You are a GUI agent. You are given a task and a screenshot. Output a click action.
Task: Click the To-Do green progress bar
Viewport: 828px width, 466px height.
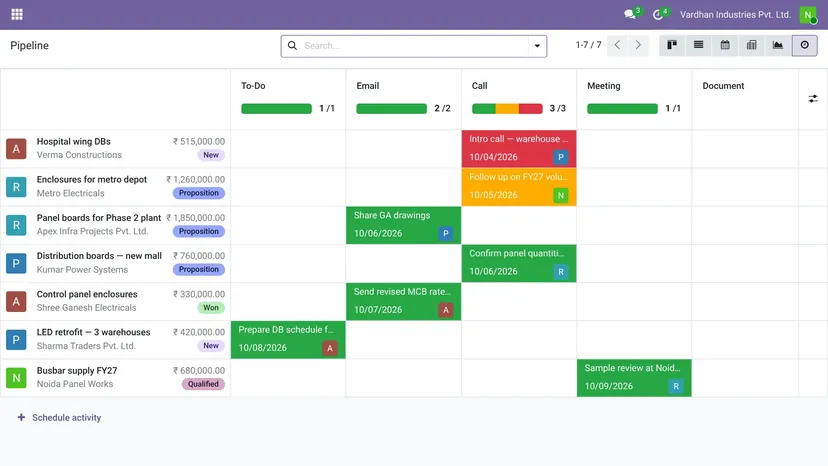click(276, 108)
